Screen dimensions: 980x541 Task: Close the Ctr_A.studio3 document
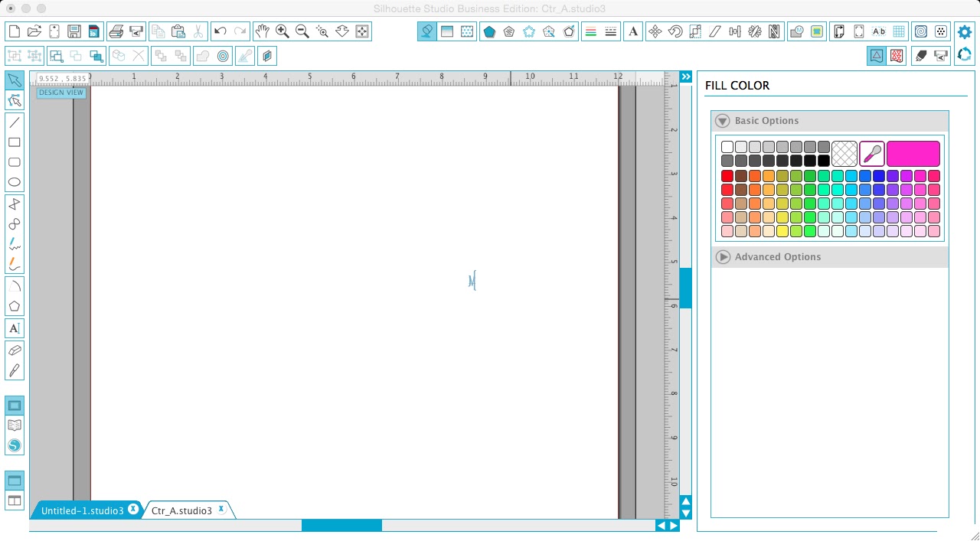pos(220,508)
